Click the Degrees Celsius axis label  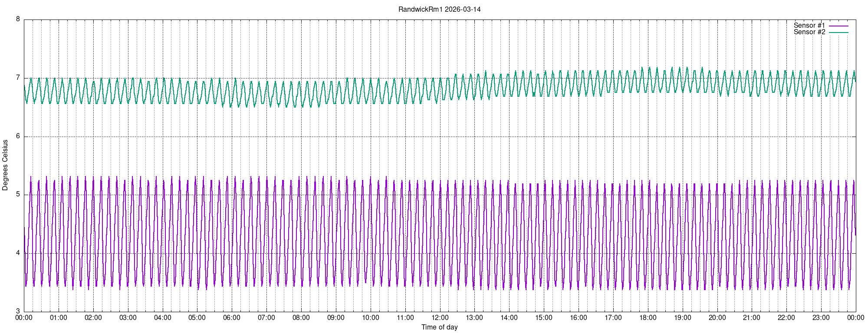5,165
